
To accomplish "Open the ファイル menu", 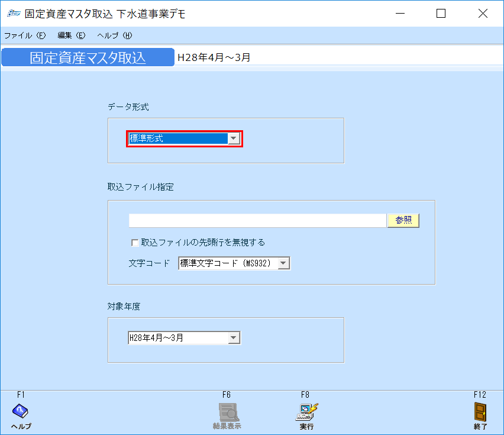I will (24, 36).
